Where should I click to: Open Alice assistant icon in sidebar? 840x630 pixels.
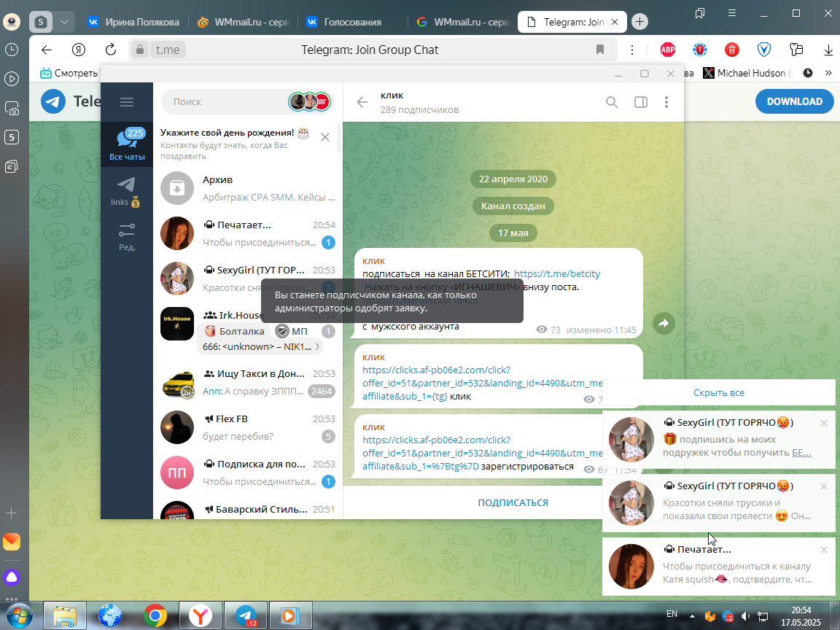click(11, 577)
